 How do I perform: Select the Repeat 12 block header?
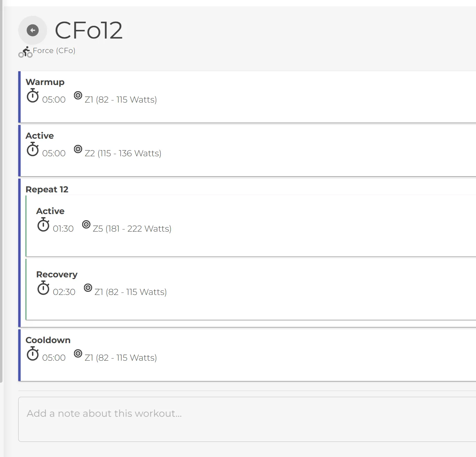(47, 189)
